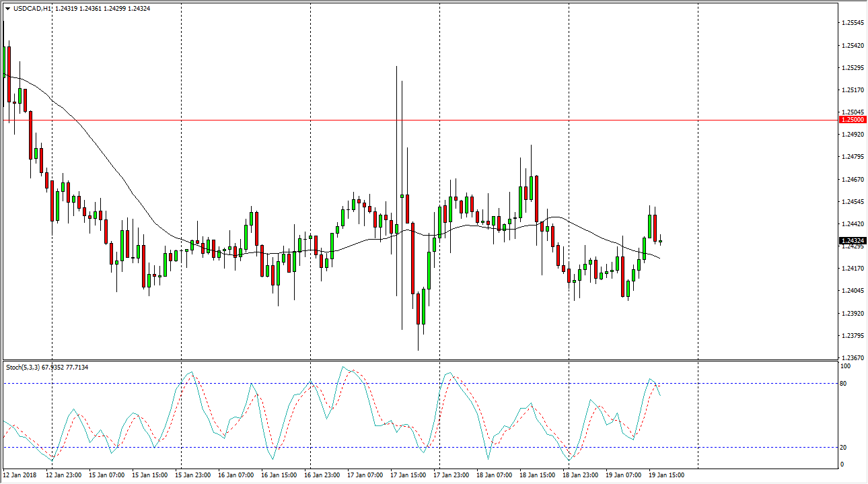Select the red horizontal line at 1.25000
Image resolution: width=868 pixels, height=484 pixels.
pyautogui.click(x=404, y=120)
